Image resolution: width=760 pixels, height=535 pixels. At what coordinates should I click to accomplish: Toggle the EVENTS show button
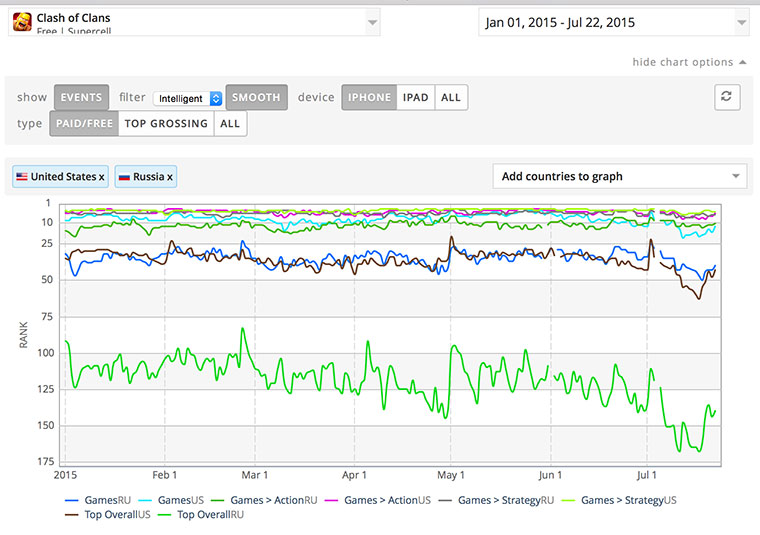(x=81, y=98)
